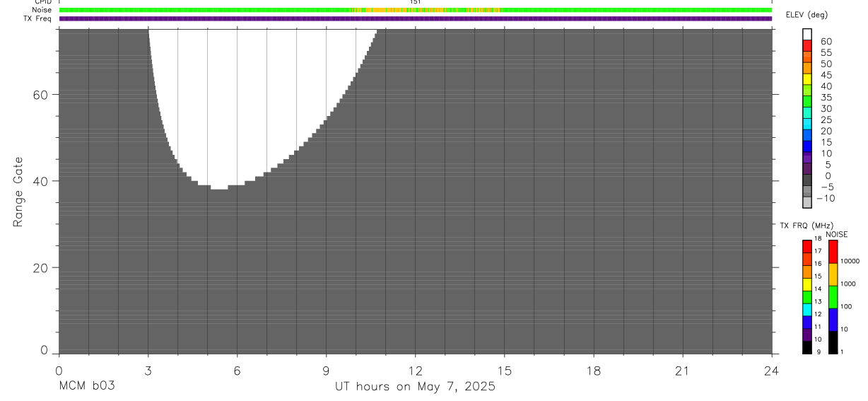Click the 'Range Gate' y-axis title
868x401 pixels.
pos(18,192)
